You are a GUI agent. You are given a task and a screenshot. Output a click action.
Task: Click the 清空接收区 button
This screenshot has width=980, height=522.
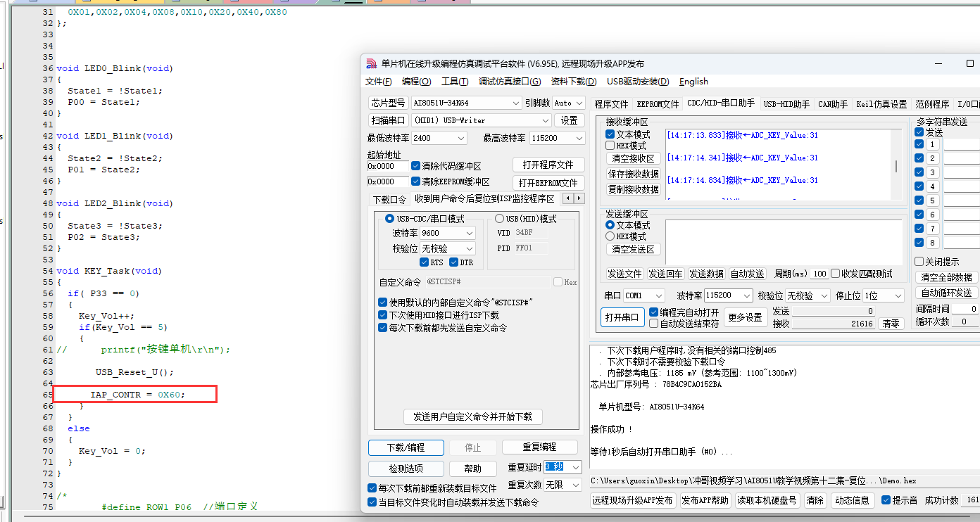pos(634,159)
